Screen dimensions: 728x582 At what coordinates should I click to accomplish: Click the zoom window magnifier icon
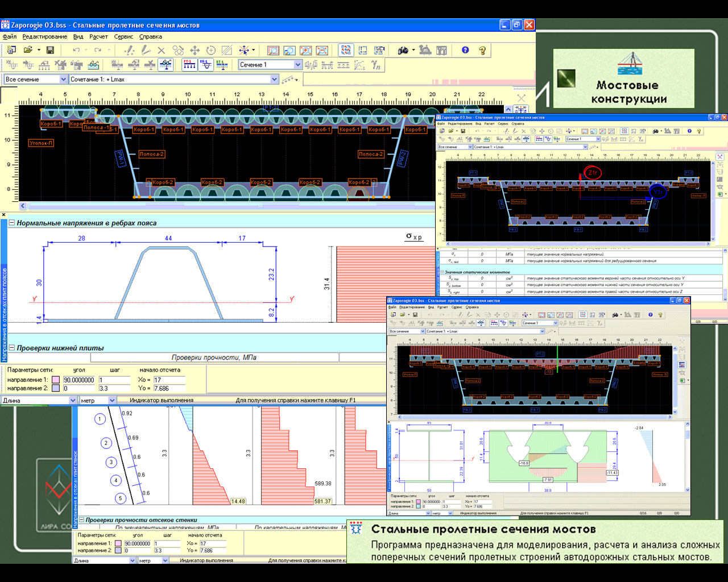(289, 50)
